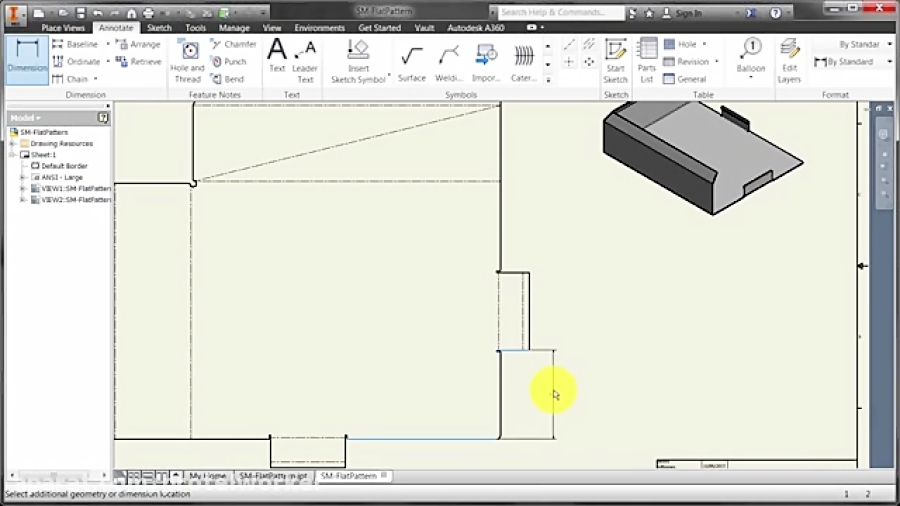Click the Search Help & Commands field
Image resolution: width=900 pixels, height=506 pixels.
click(559, 12)
